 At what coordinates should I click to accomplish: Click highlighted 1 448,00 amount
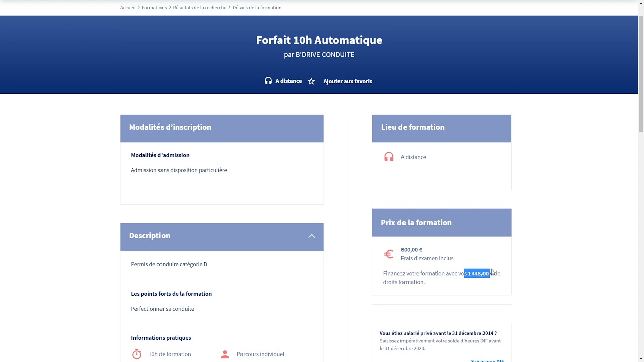click(477, 274)
